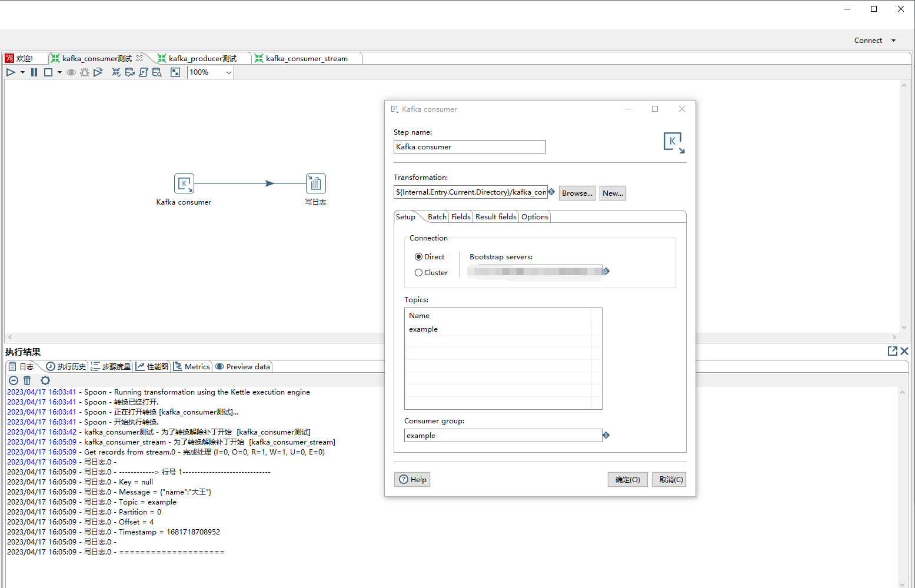Switch to the Batch tab

(x=437, y=216)
